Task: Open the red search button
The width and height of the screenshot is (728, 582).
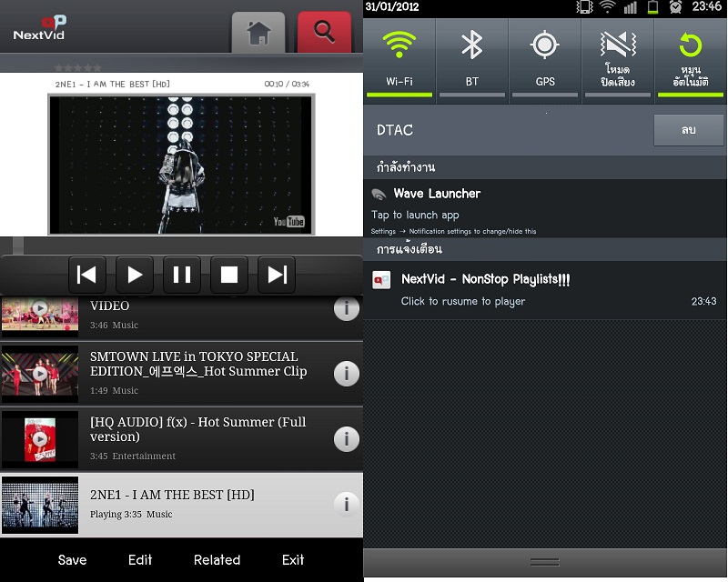Action: (324, 32)
